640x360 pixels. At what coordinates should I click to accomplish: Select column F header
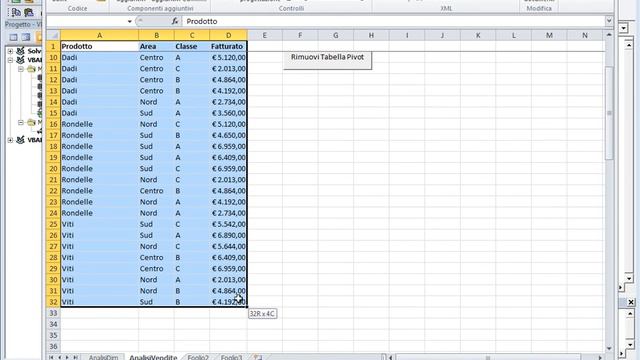tap(300, 36)
